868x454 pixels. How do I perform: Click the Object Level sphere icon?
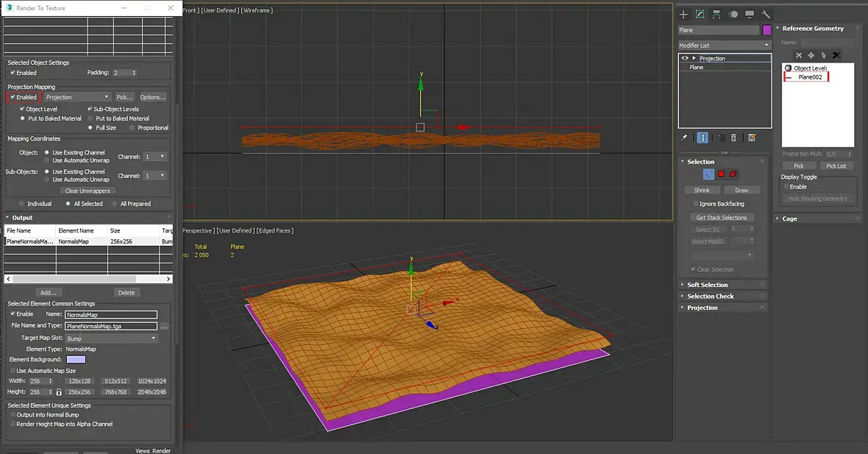(x=789, y=68)
